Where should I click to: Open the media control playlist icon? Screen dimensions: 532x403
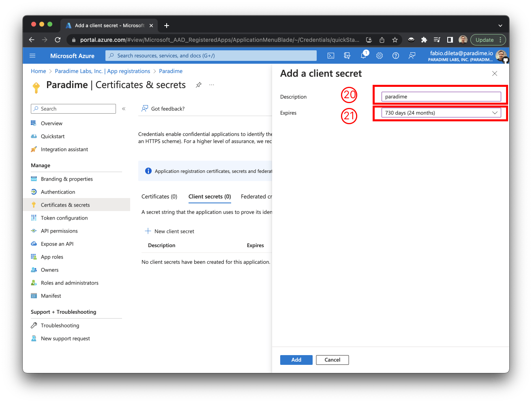(437, 40)
